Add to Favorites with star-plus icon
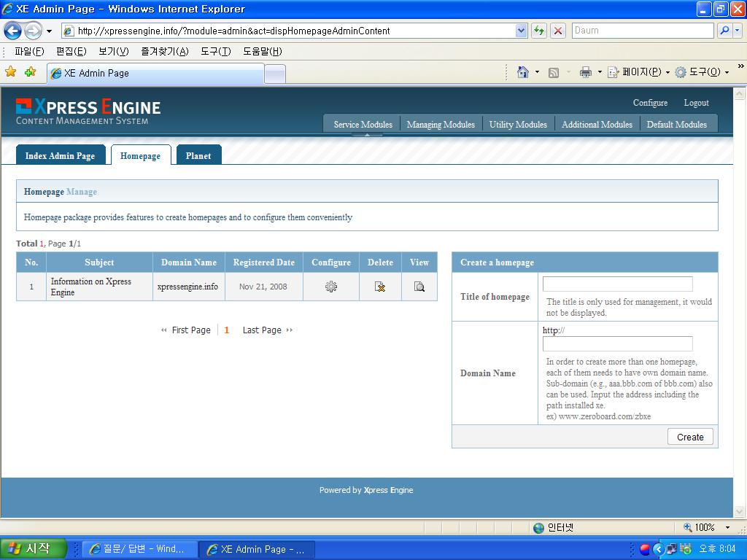747x560 pixels. click(30, 72)
